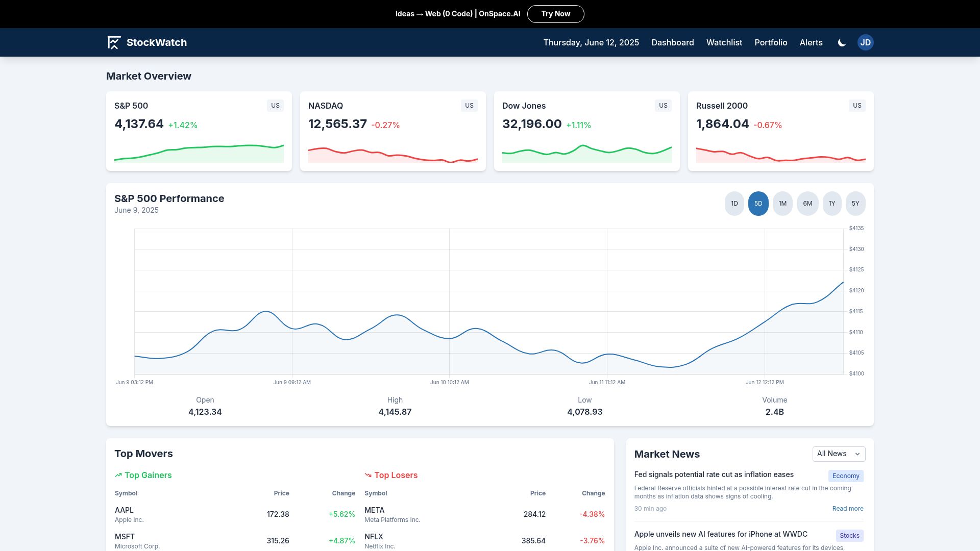Switch chart to 1M range
Image resolution: width=980 pixels, height=551 pixels.
tap(782, 204)
